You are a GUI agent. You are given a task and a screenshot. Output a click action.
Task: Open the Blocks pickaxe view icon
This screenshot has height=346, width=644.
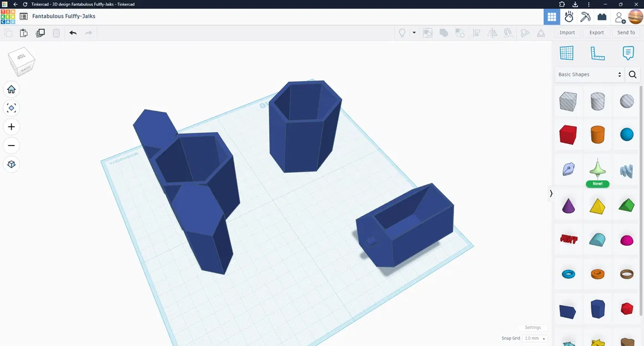click(x=585, y=17)
